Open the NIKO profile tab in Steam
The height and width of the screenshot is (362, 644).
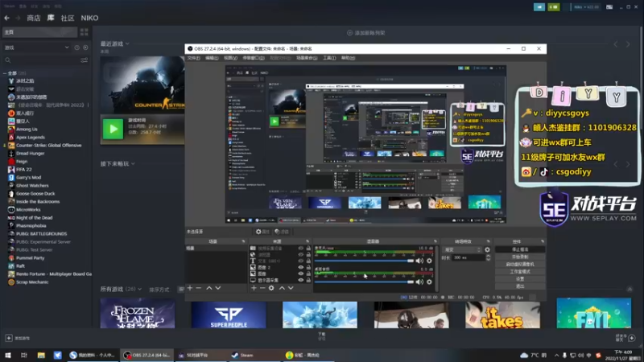pyautogui.click(x=89, y=18)
